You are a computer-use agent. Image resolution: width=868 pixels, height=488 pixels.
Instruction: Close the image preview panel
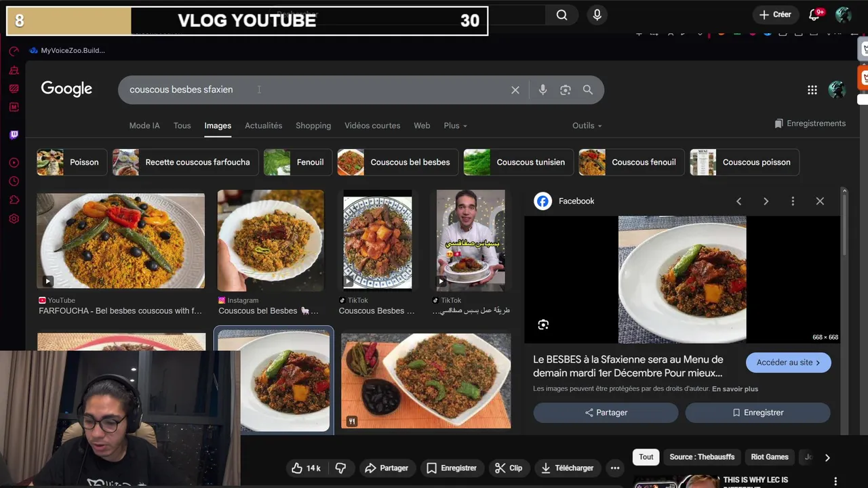(x=820, y=201)
